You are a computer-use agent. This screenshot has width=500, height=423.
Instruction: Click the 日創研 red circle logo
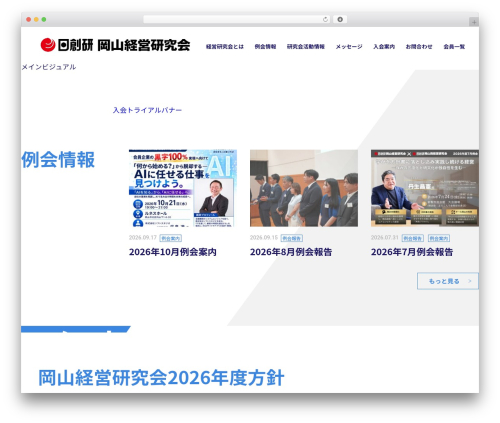[x=48, y=45]
